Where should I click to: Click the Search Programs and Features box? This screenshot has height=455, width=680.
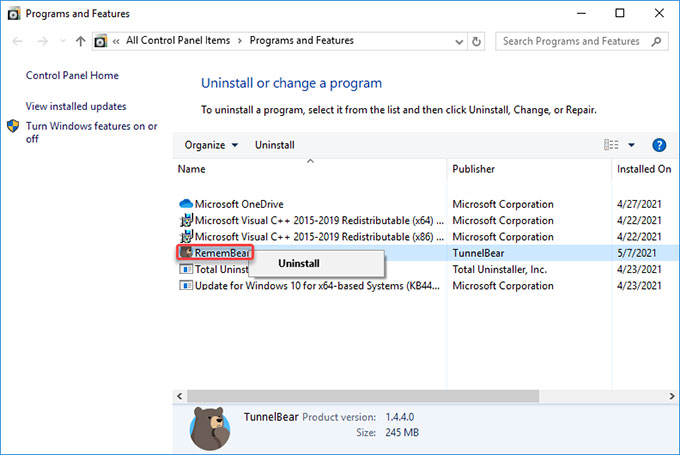582,41
